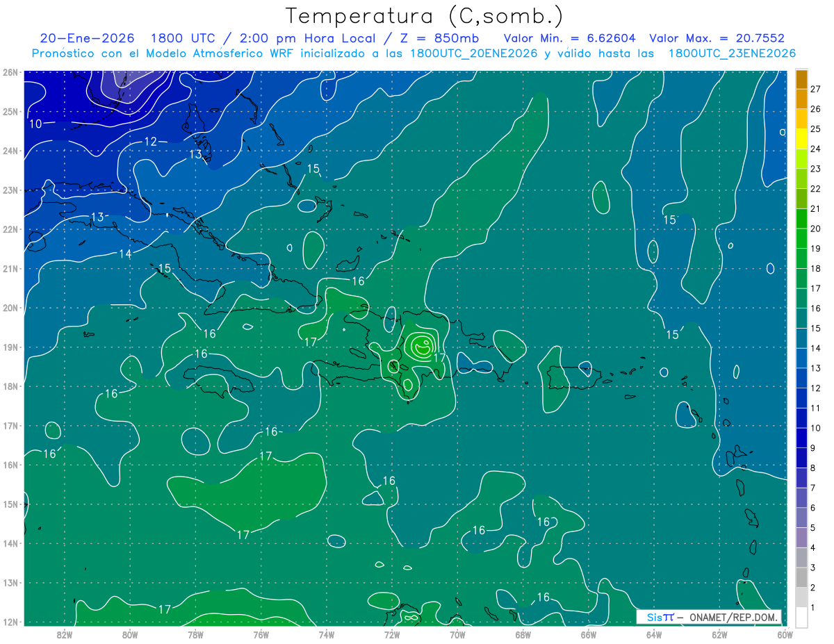The width and height of the screenshot is (834, 644).
Task: Click the valid-until stamp "1800UTC_23ENE2026"
Action: click(x=732, y=53)
